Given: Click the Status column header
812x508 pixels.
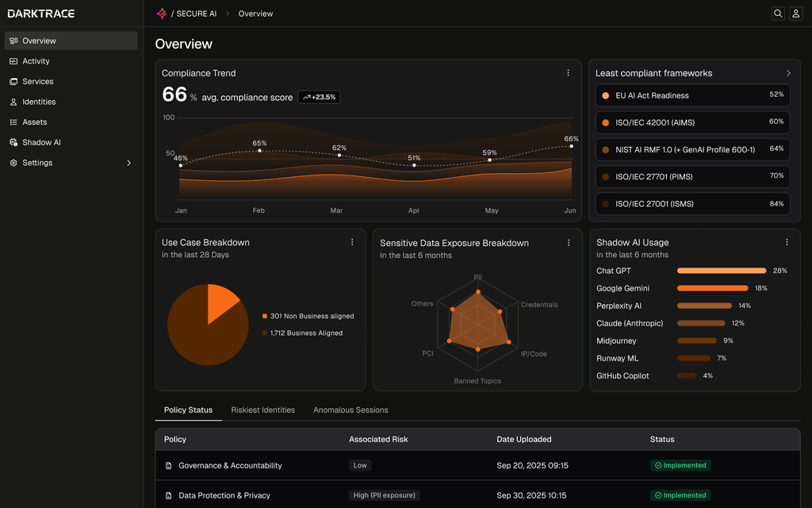Looking at the screenshot, I should tap(662, 439).
